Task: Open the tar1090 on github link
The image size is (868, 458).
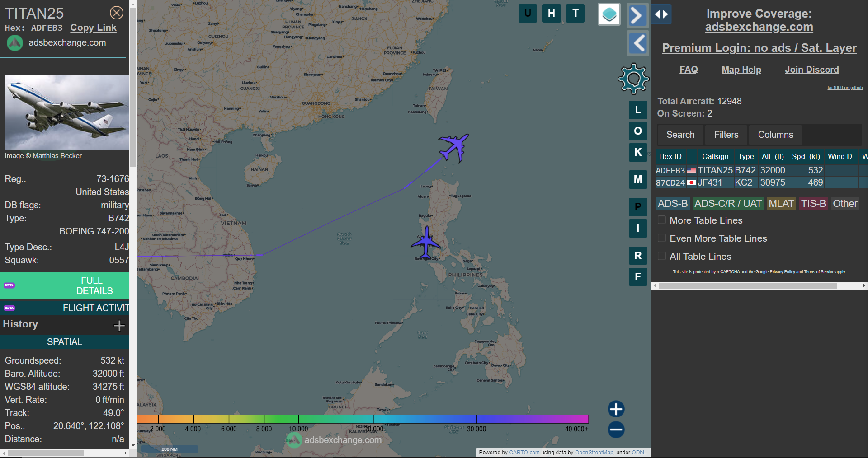Action: pyautogui.click(x=845, y=88)
